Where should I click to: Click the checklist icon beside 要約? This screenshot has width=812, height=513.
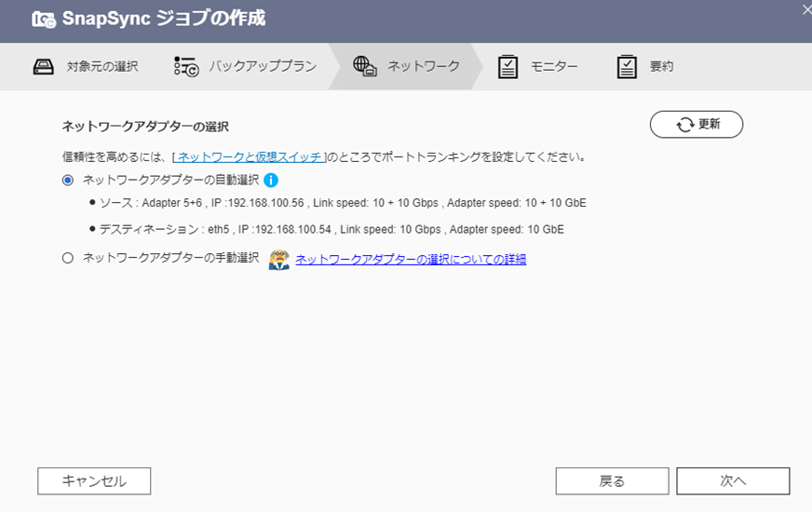627,67
